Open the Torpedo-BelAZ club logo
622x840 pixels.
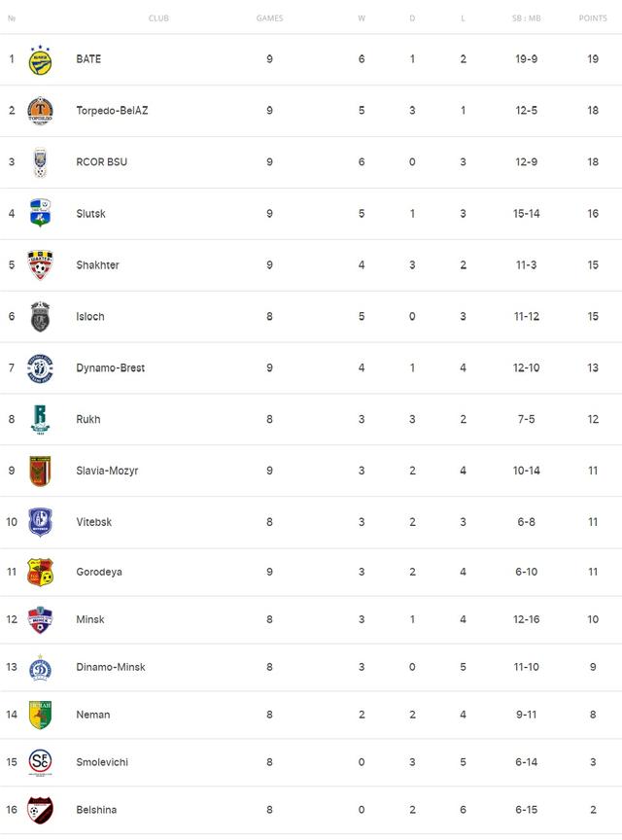coord(40,111)
